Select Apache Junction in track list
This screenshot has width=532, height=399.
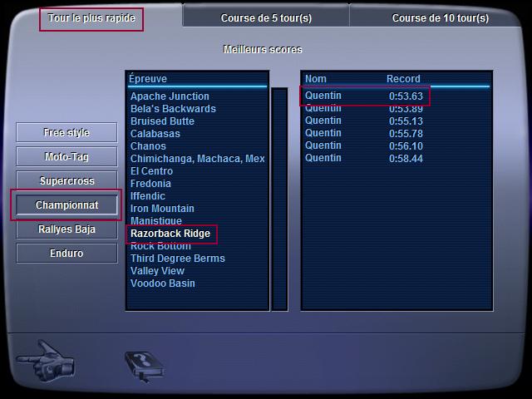pos(170,96)
